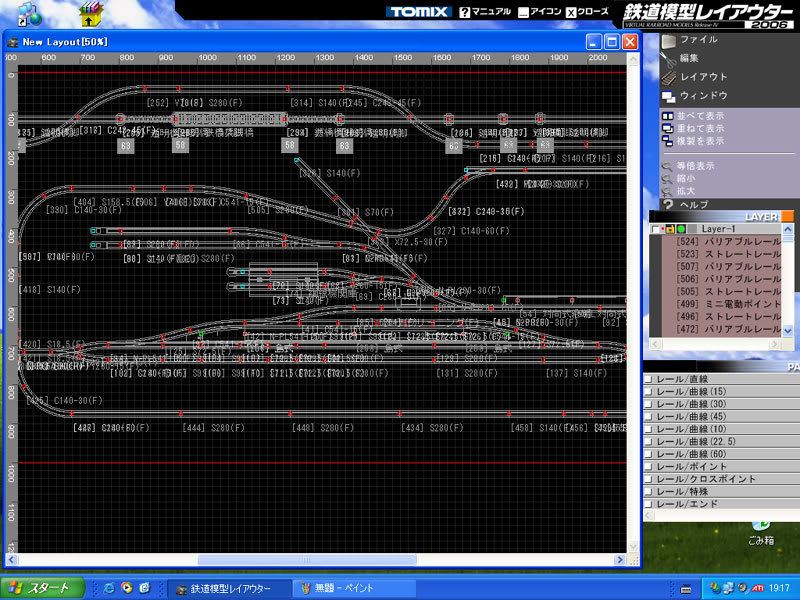This screenshot has height=600, width=800.
Task: Expand the レール/ポイント parts category
Action: point(721,467)
